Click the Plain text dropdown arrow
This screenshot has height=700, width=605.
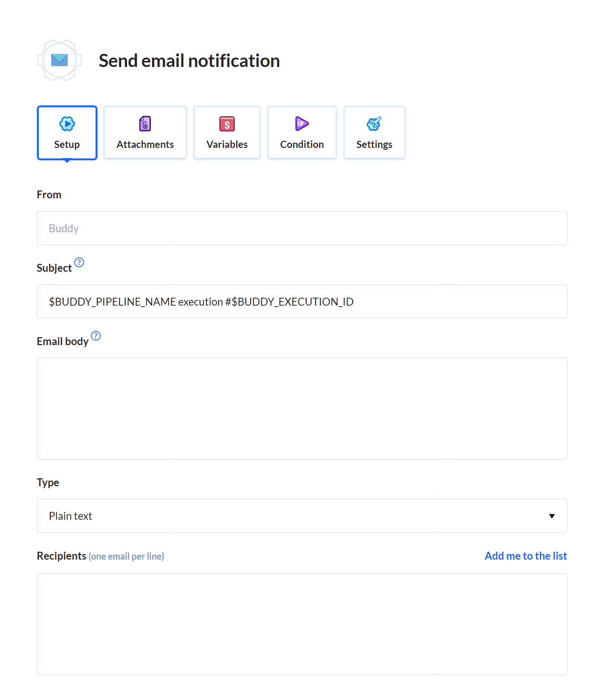pyautogui.click(x=552, y=516)
